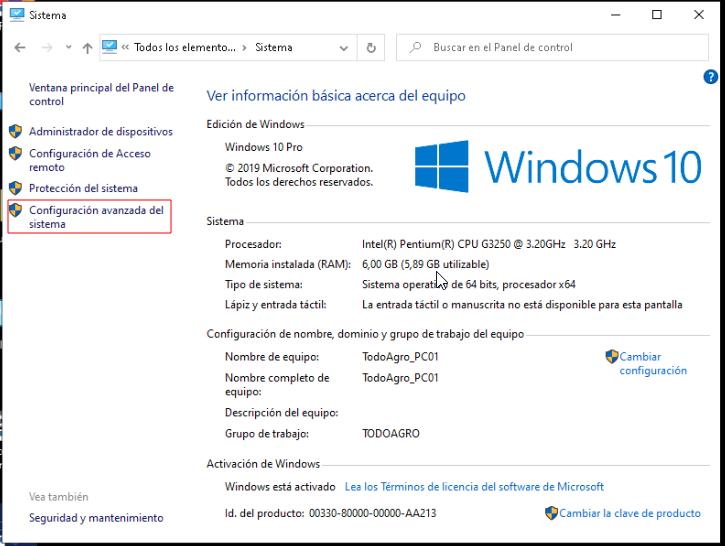Click shield icon beside Protección del sistema
This screenshot has width=725, height=546.
coord(15,188)
